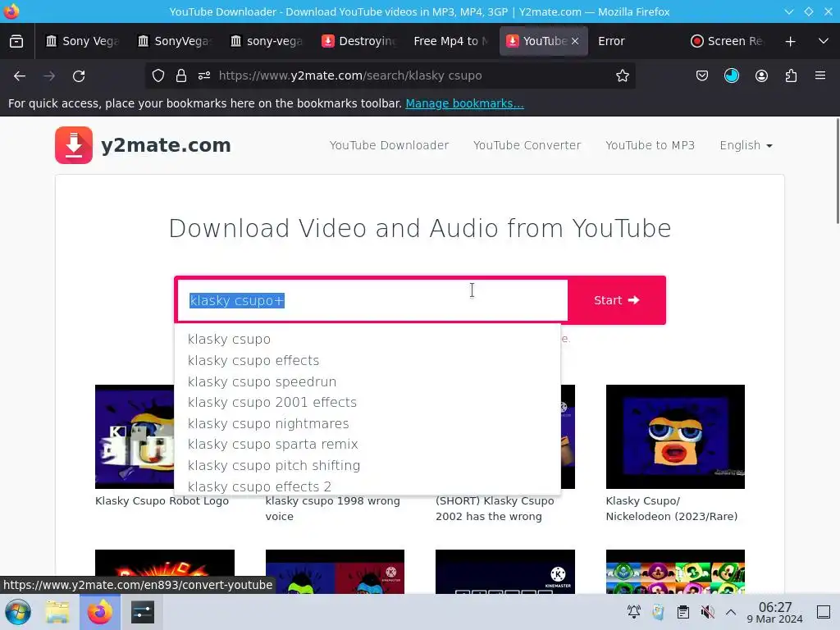Screen dimensions: 840x630
Task: Open system settings mixer taskbar icon
Action: [143, 612]
